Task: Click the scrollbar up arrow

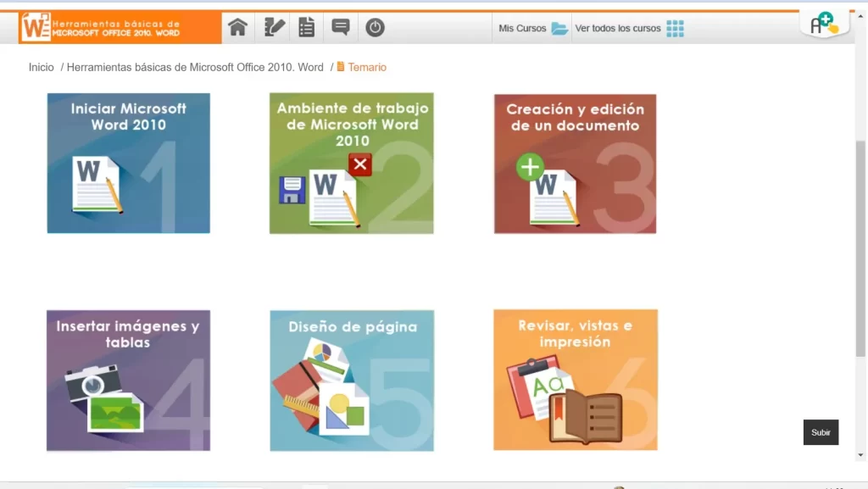Action: (860, 17)
